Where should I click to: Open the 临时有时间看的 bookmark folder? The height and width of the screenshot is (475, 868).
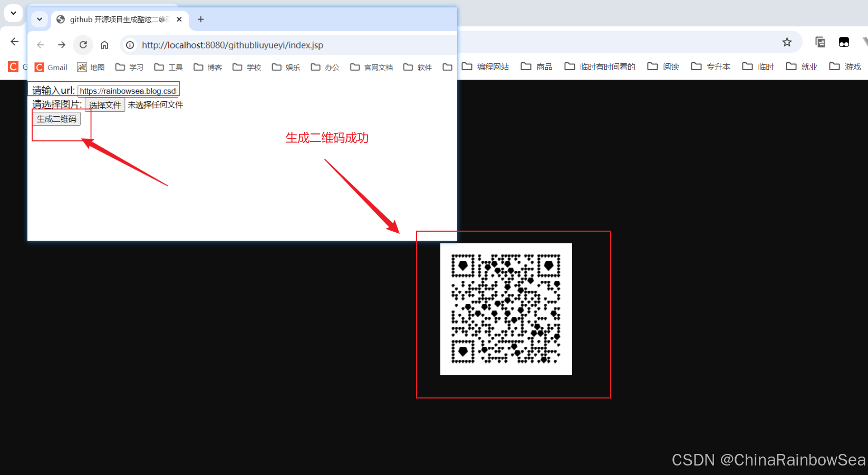click(x=600, y=66)
